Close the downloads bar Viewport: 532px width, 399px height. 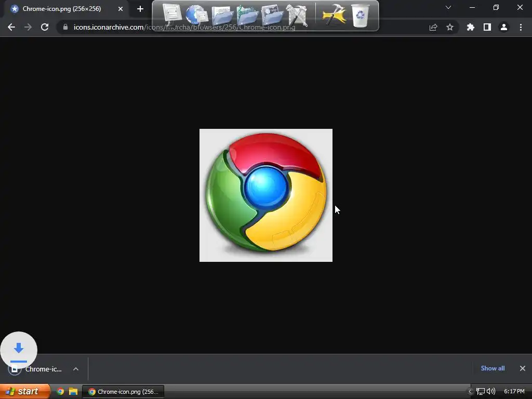coord(523,368)
